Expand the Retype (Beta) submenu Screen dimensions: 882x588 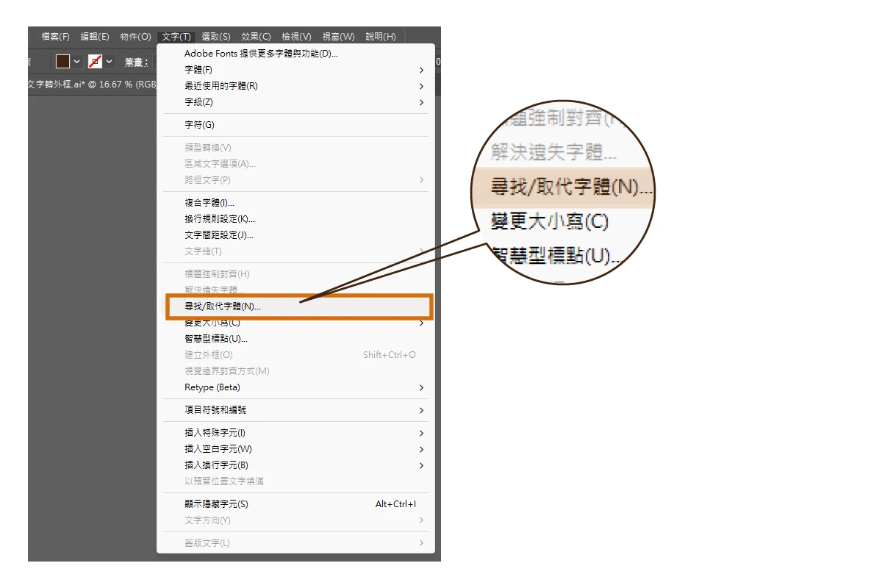pos(296,387)
